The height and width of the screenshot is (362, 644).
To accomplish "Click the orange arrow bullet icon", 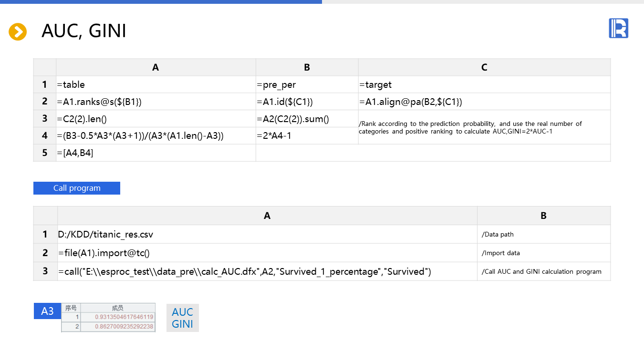I will pyautogui.click(x=18, y=32).
